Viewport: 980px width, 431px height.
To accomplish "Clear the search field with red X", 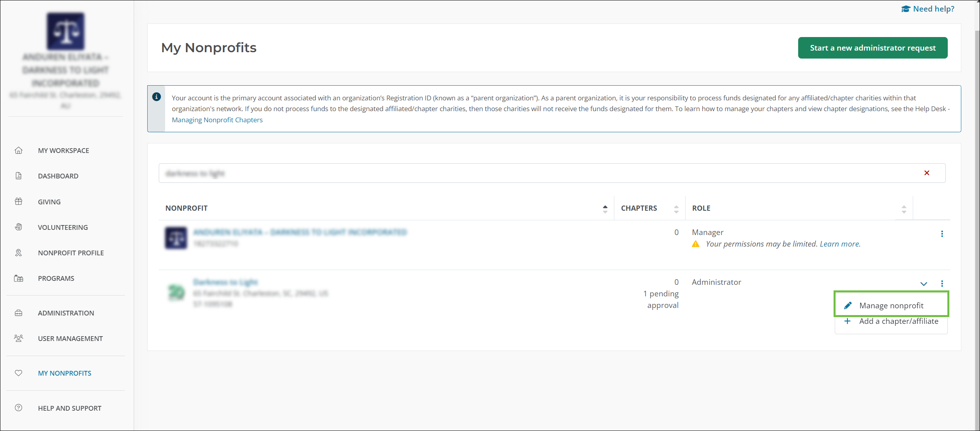I will point(927,173).
